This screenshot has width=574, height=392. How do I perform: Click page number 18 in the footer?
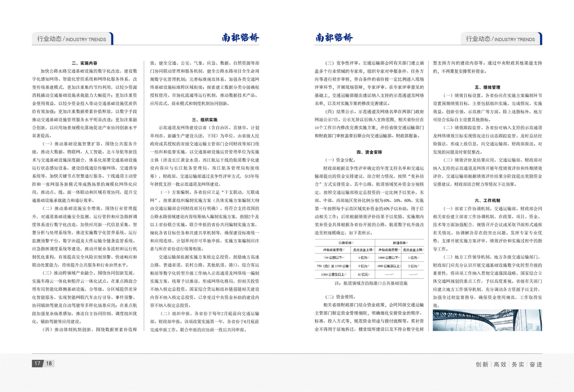(49, 363)
